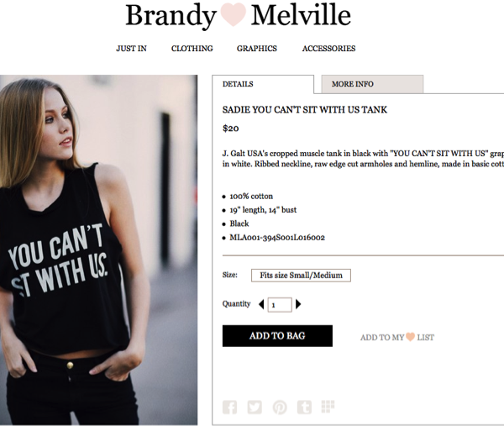Pin product with Pinterest icon
504x431 pixels.
coord(280,407)
